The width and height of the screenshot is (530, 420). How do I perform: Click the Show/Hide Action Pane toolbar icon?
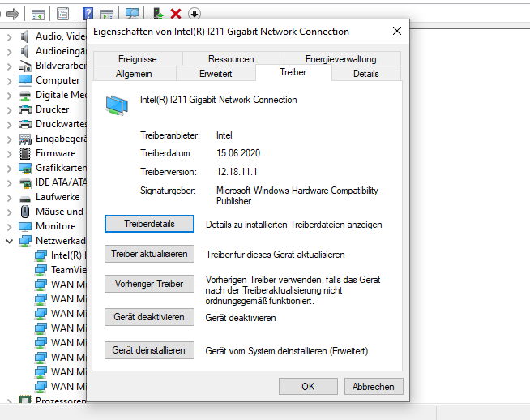tap(107, 15)
